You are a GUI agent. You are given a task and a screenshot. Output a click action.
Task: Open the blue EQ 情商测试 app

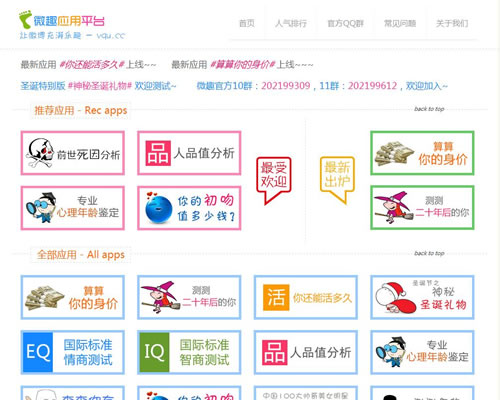(73, 352)
